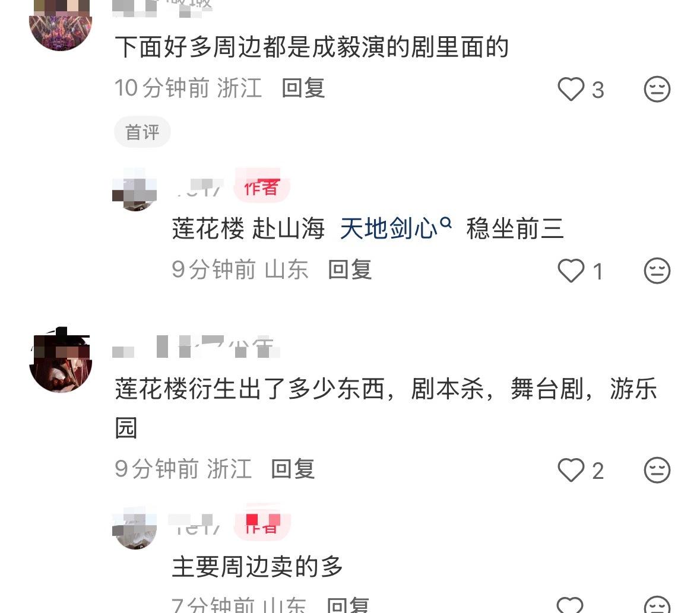Tap dislike face on author's 稳坐前三 reply
The width and height of the screenshot is (700, 613).
click(657, 271)
